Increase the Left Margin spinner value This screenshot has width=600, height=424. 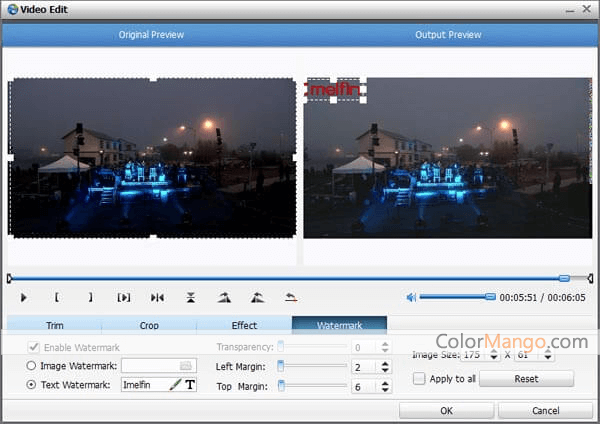[386, 363]
